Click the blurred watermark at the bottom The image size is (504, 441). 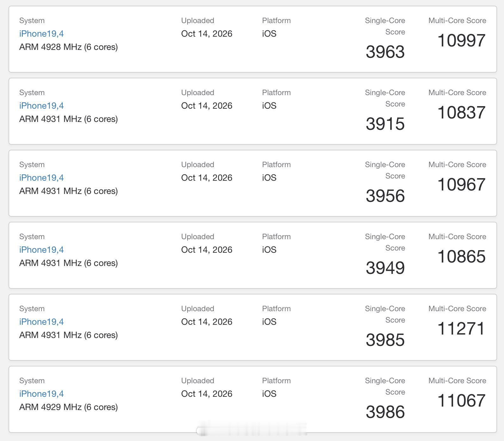[x=251, y=429]
